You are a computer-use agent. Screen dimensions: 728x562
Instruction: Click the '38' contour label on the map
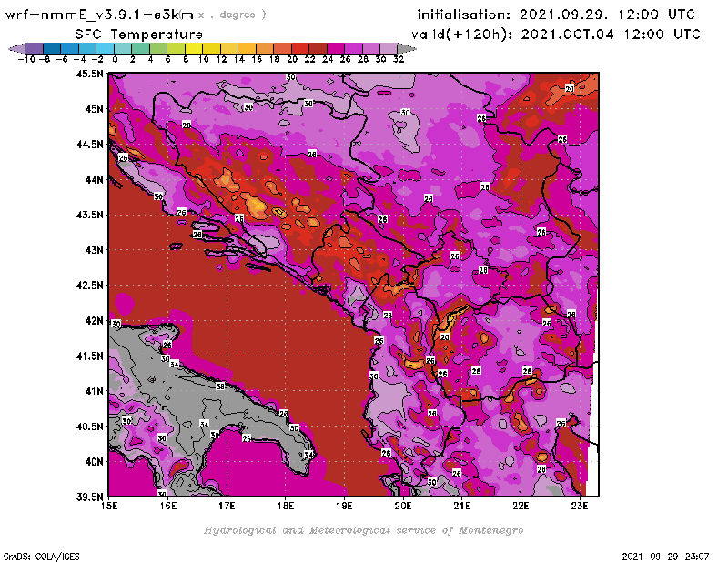220,386
